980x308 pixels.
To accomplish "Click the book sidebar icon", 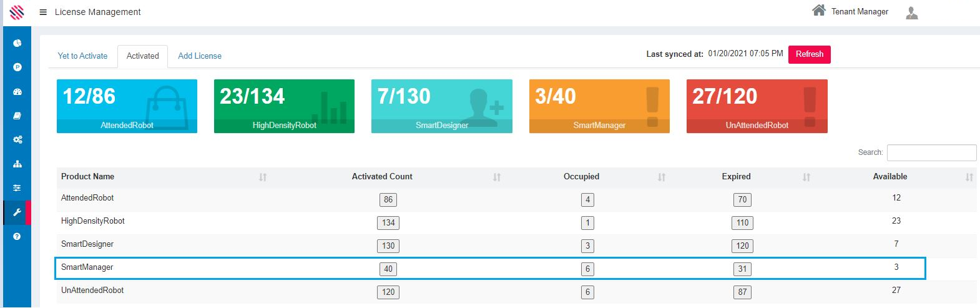I will (x=17, y=116).
